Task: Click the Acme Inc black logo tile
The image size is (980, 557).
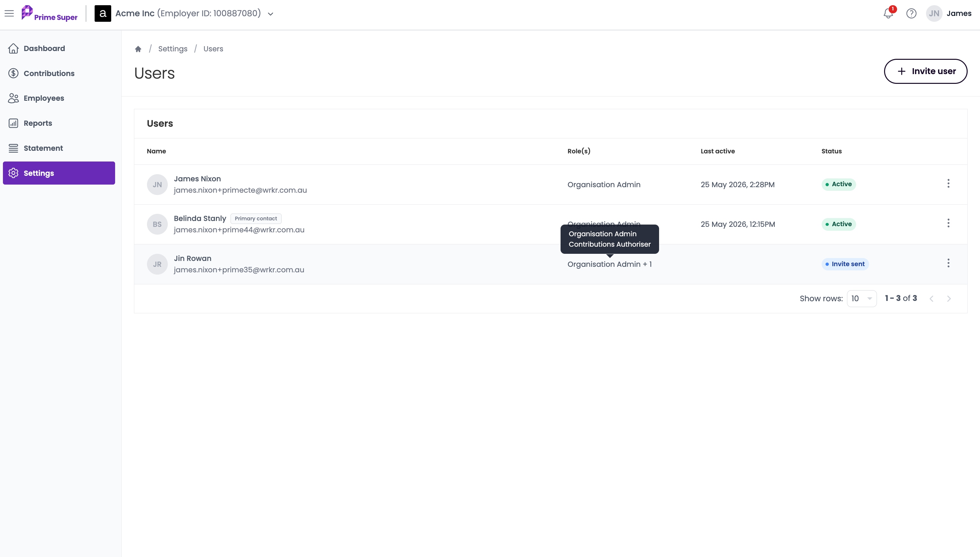Action: pyautogui.click(x=102, y=13)
